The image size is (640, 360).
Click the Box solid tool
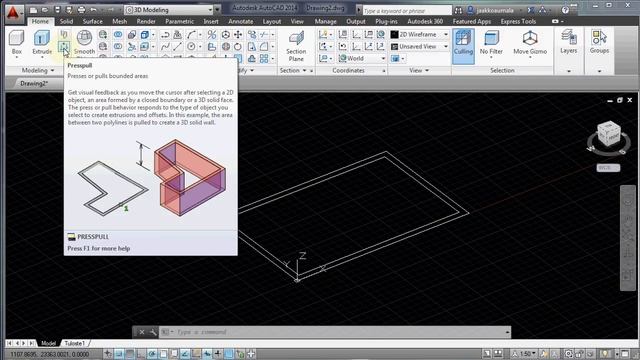tap(16, 42)
